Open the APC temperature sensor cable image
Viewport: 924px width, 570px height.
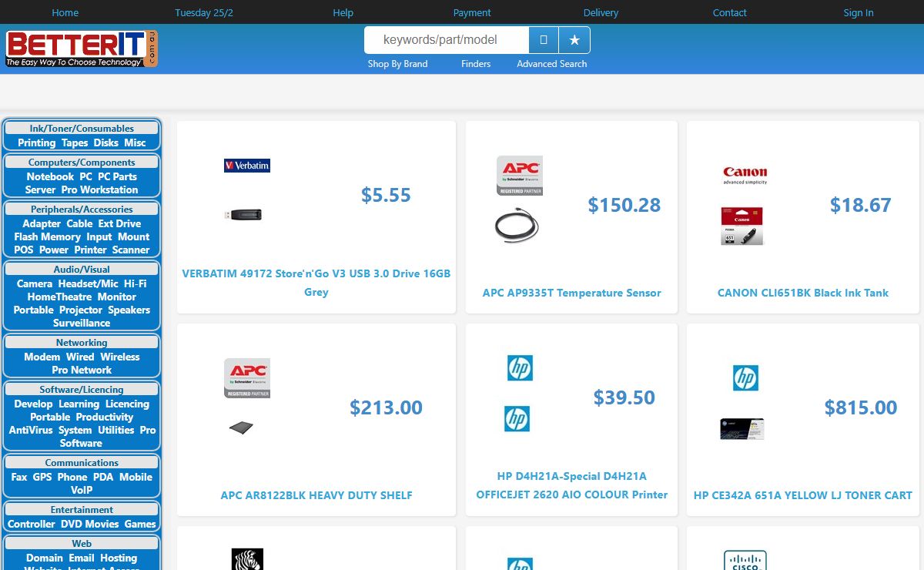point(516,226)
